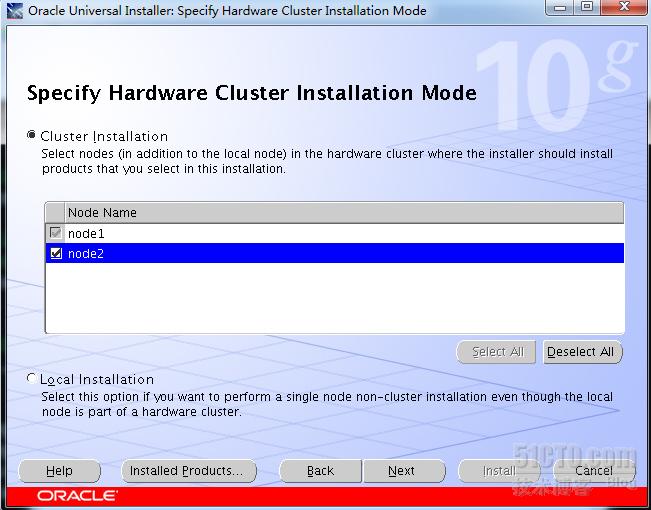This screenshot has width=651, height=510.
Task: Select the node1 row text
Action: pos(86,234)
